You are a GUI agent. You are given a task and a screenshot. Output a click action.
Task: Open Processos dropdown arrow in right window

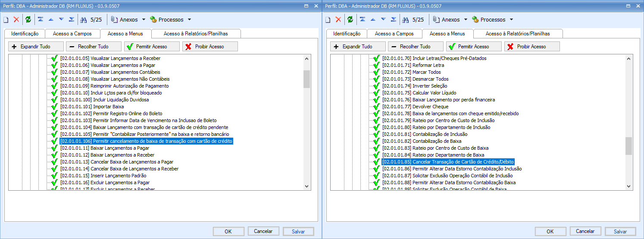click(x=511, y=19)
